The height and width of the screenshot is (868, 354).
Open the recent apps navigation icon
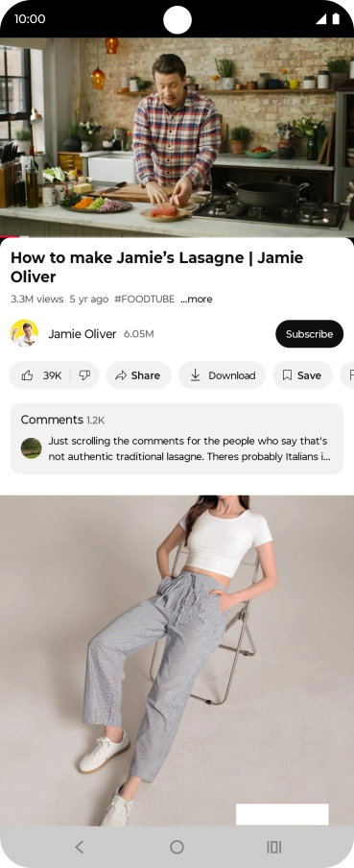tap(274, 847)
